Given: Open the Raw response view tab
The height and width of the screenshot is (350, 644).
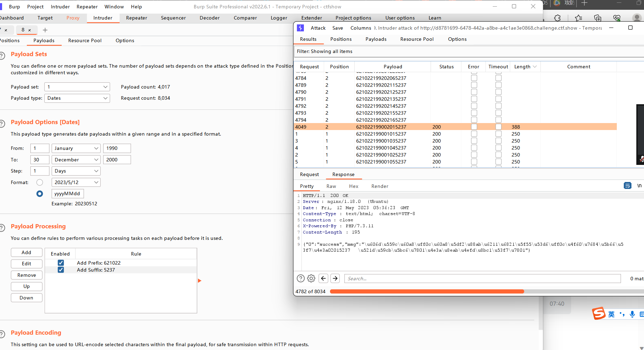Looking at the screenshot, I should coord(331,186).
